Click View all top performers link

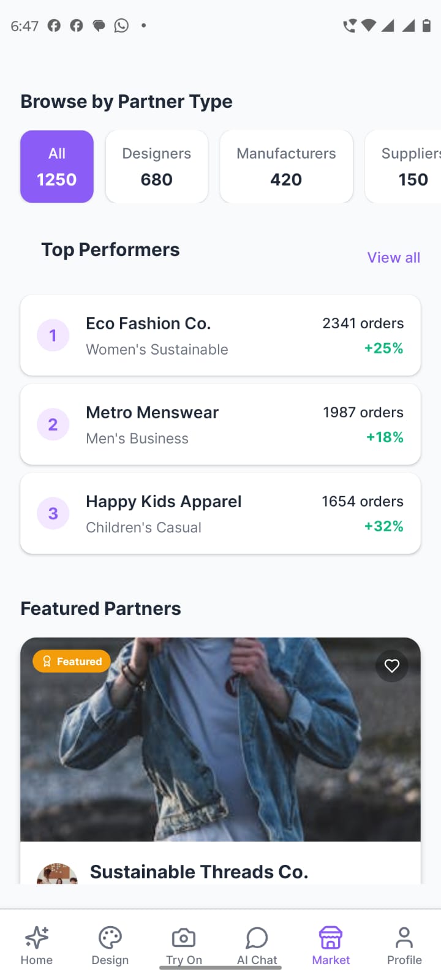394,258
